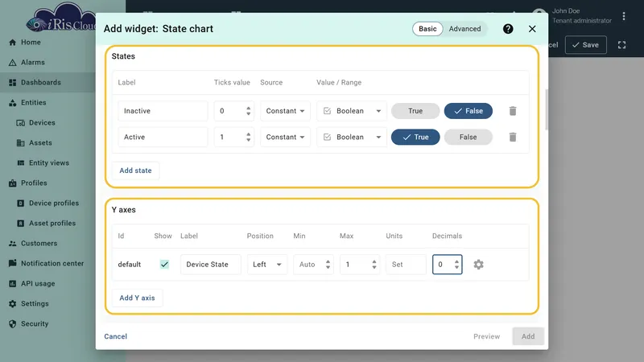The width and height of the screenshot is (644, 362).
Task: Select the Basic mode tab
Action: [x=427, y=29]
